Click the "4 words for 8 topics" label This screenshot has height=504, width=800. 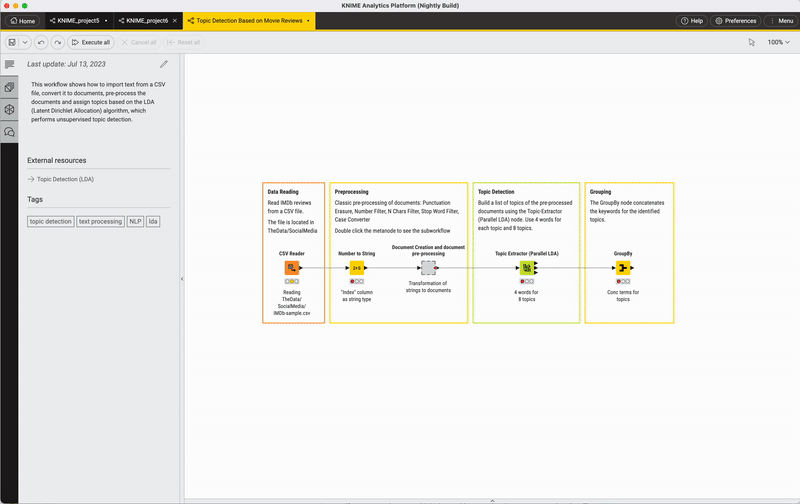point(527,296)
